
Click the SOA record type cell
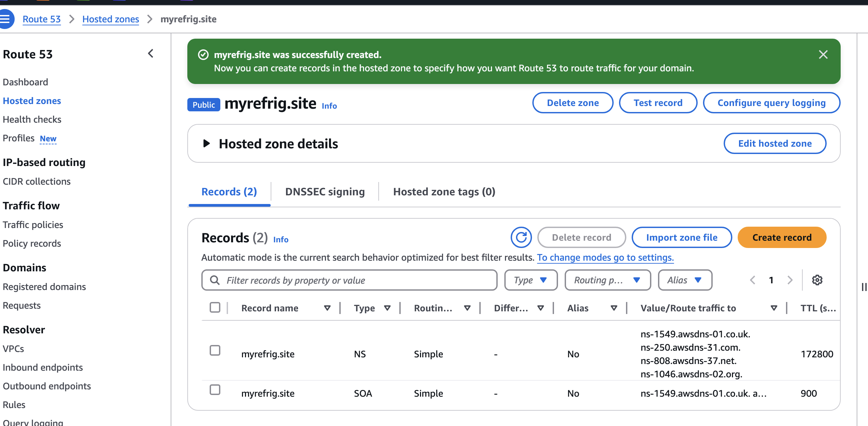(x=363, y=393)
